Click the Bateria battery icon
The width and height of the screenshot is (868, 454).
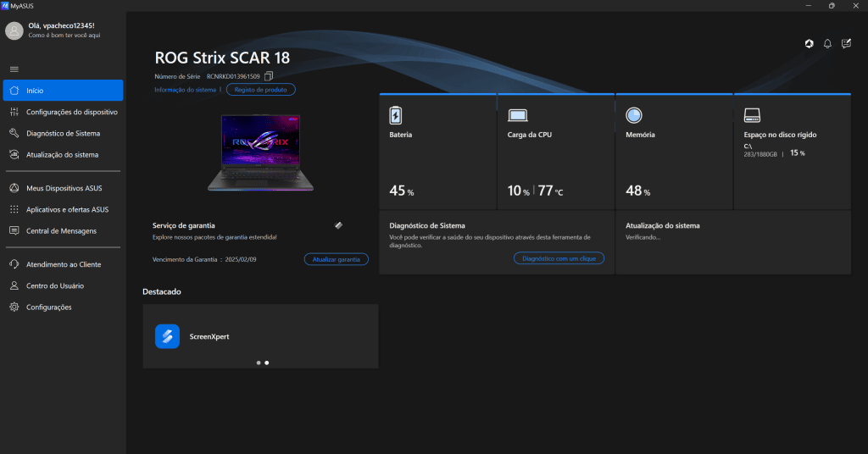(396, 115)
